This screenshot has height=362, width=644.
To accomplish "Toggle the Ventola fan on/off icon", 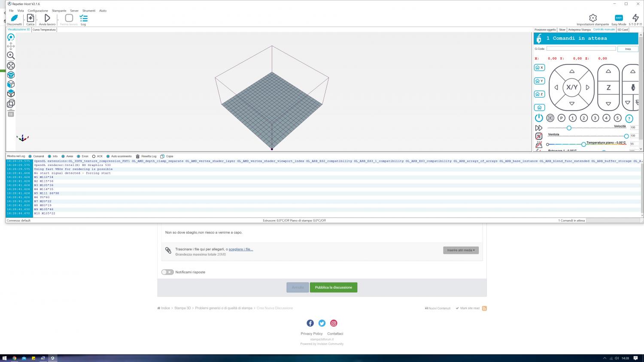I will coord(539,136).
